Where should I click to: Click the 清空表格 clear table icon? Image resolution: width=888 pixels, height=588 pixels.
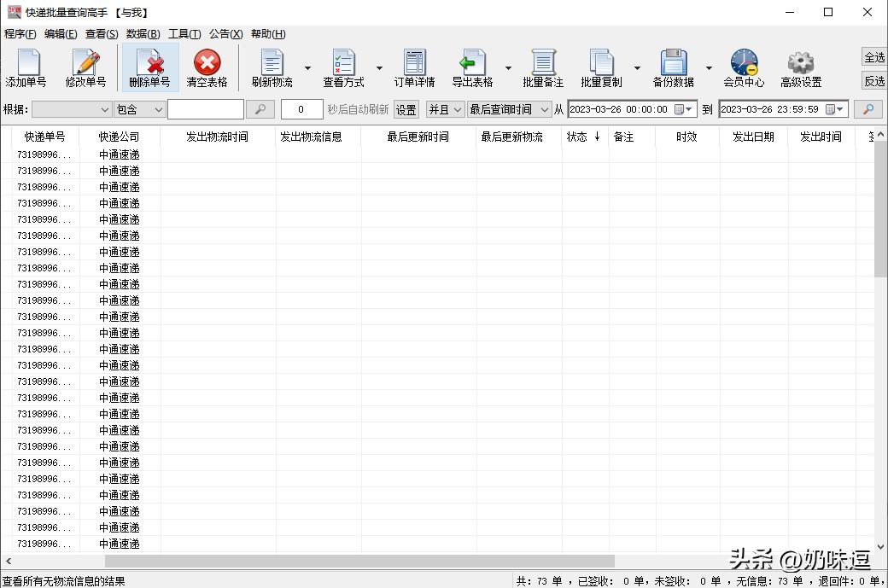point(205,67)
